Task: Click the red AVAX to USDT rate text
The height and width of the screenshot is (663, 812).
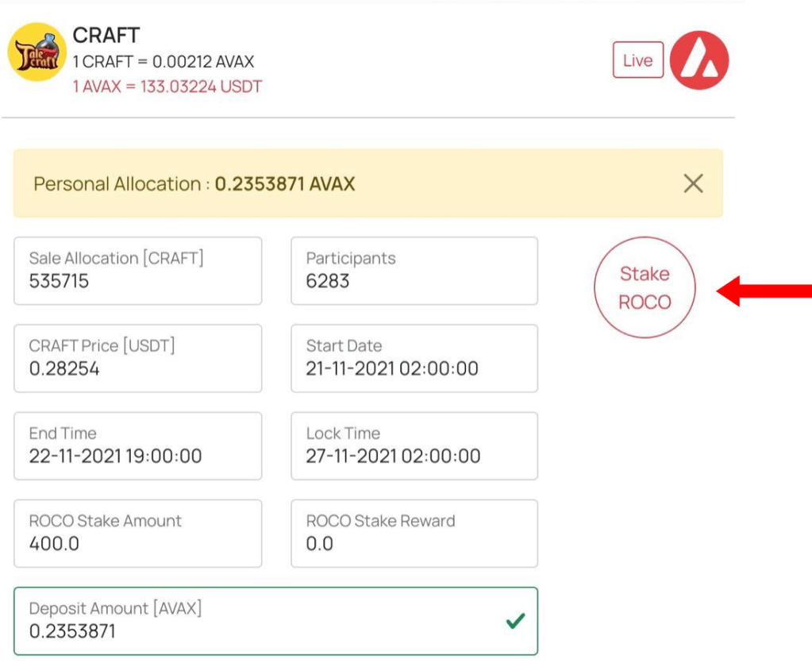Action: (167, 86)
